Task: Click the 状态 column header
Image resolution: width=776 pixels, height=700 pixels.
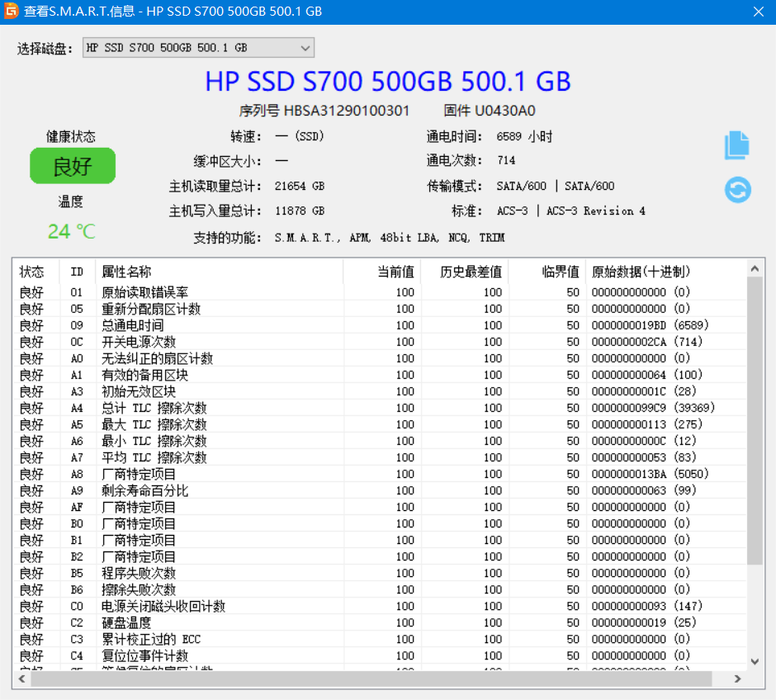Action: pos(35,272)
